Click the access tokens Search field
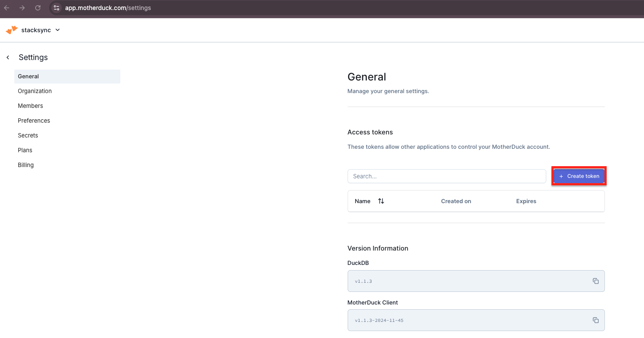 446,176
